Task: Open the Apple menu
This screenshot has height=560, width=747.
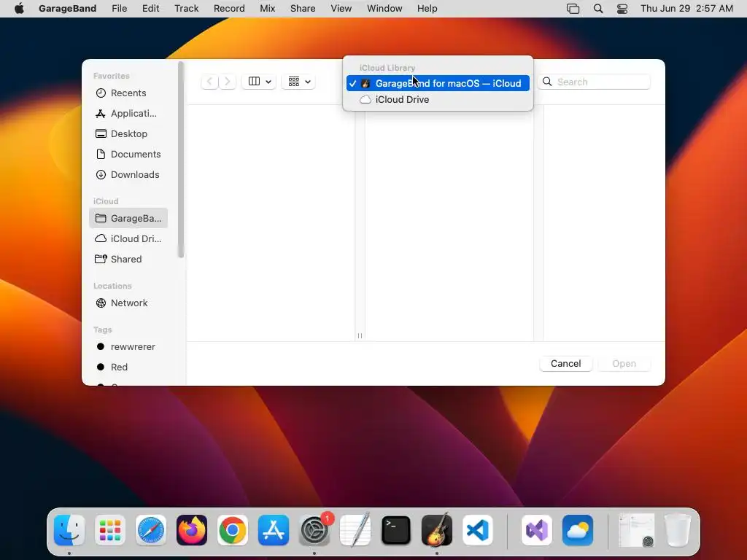Action: pyautogui.click(x=19, y=9)
